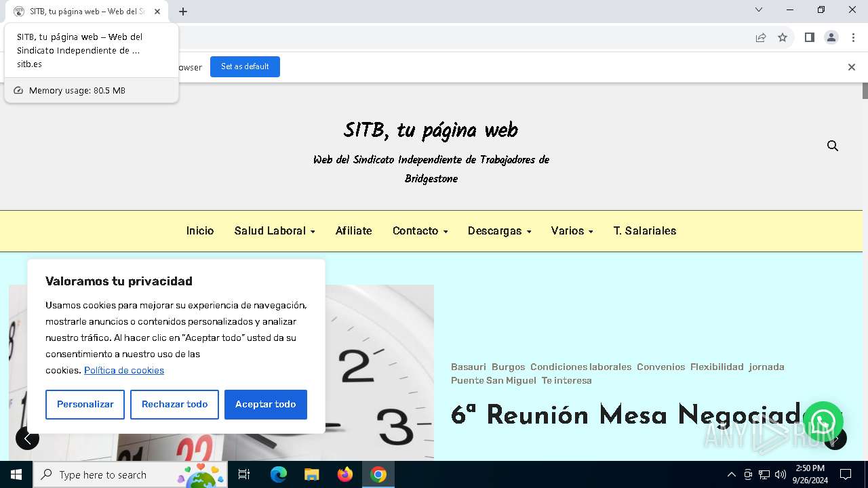Open the Flexibilidad category link
The height and width of the screenshot is (488, 868).
717,367
